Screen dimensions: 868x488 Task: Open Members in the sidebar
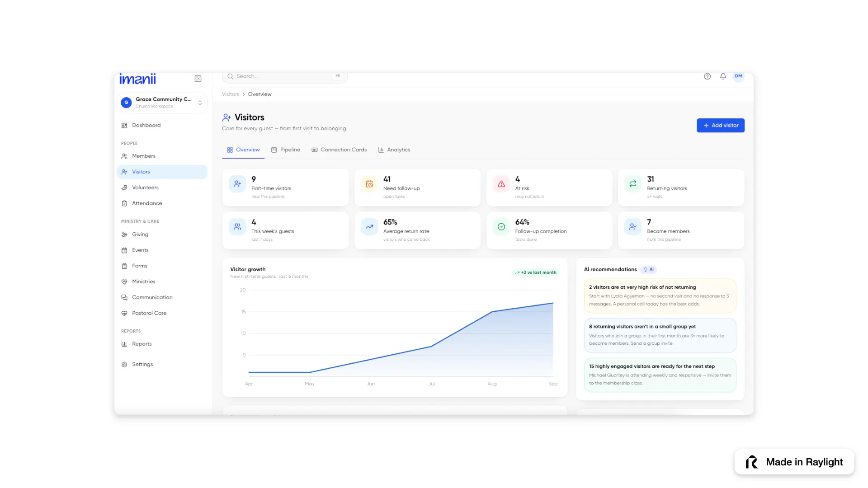point(162,156)
